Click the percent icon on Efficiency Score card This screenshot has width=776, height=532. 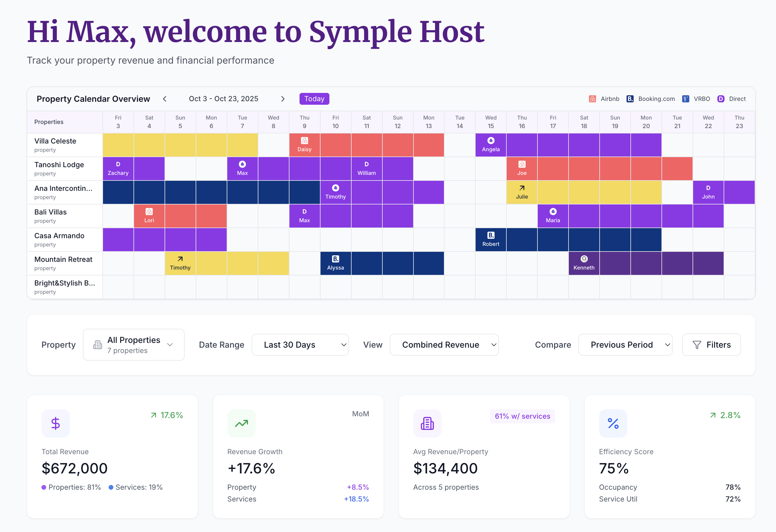[613, 423]
